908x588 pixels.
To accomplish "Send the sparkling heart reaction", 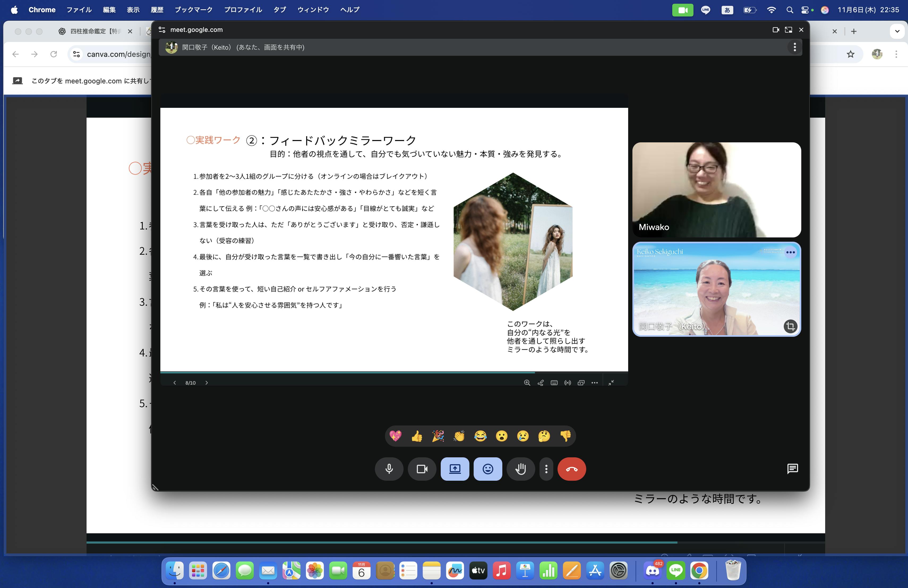I will click(395, 436).
